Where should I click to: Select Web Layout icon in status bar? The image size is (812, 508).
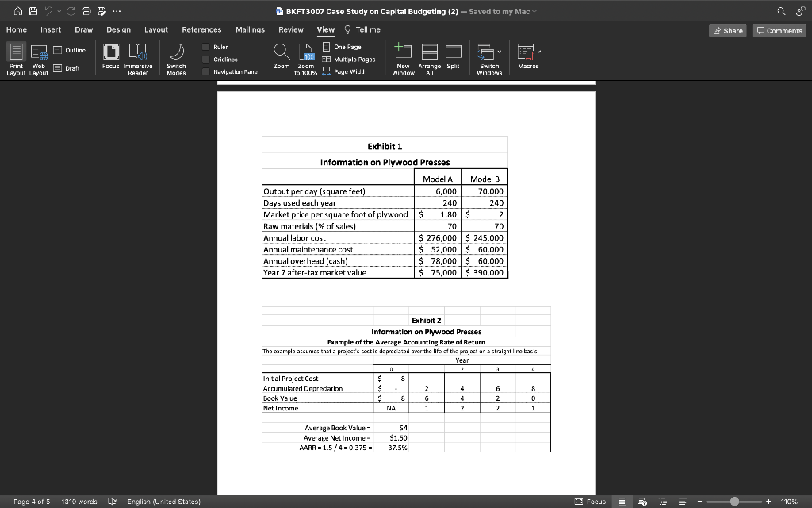pyautogui.click(x=642, y=502)
